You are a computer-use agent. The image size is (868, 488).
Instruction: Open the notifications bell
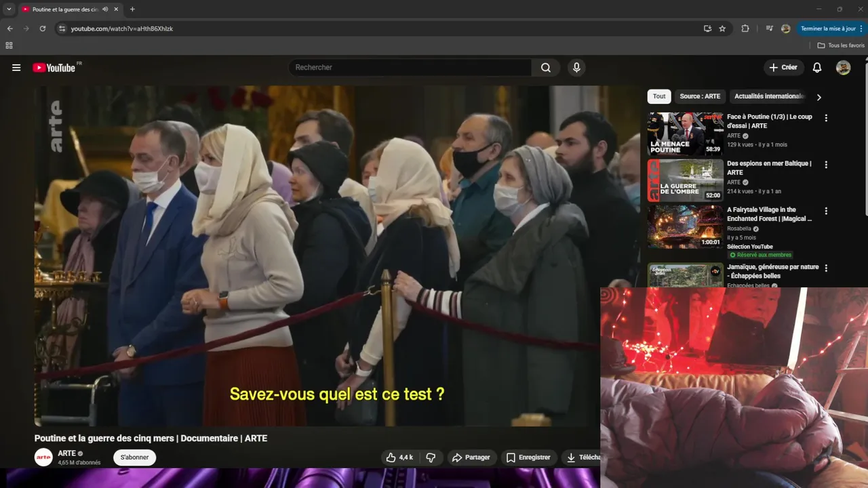tap(817, 68)
